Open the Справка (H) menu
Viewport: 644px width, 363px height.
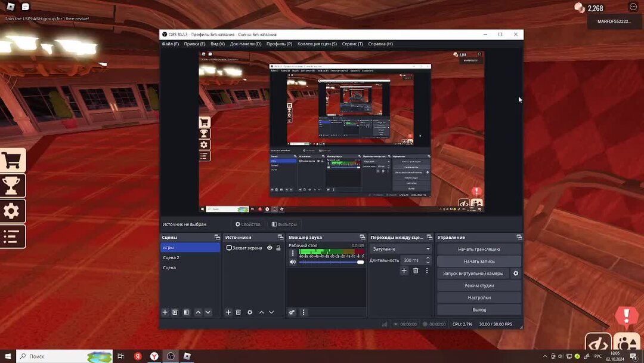point(380,44)
